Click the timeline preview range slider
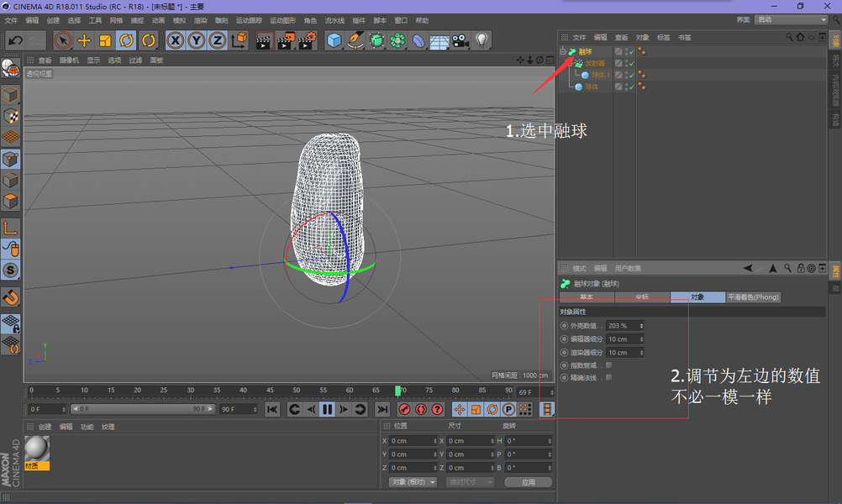Viewport: 842px width, 504px height. click(x=143, y=409)
